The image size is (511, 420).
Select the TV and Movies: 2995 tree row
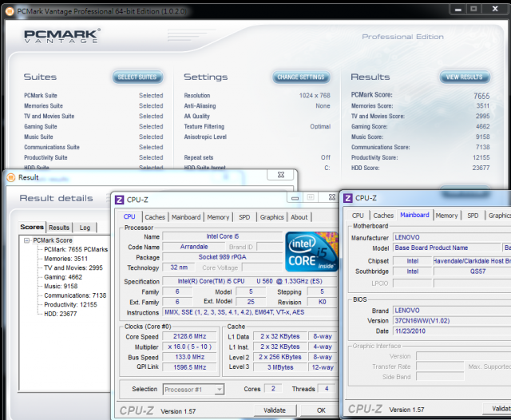73,267
